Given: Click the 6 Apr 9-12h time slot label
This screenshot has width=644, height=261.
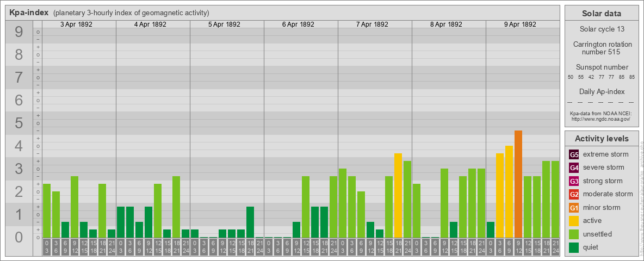Looking at the screenshot, I should coord(296,247).
